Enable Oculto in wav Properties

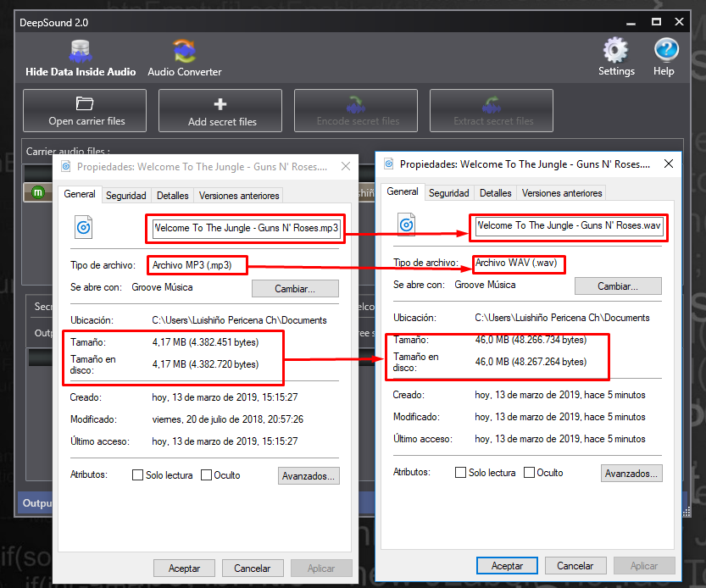(529, 472)
